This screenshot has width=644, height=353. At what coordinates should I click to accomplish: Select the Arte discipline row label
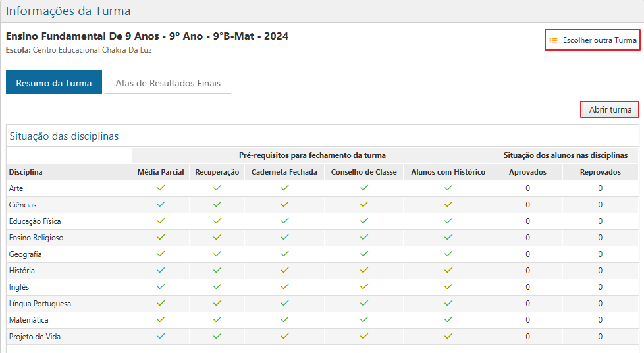(x=16, y=188)
